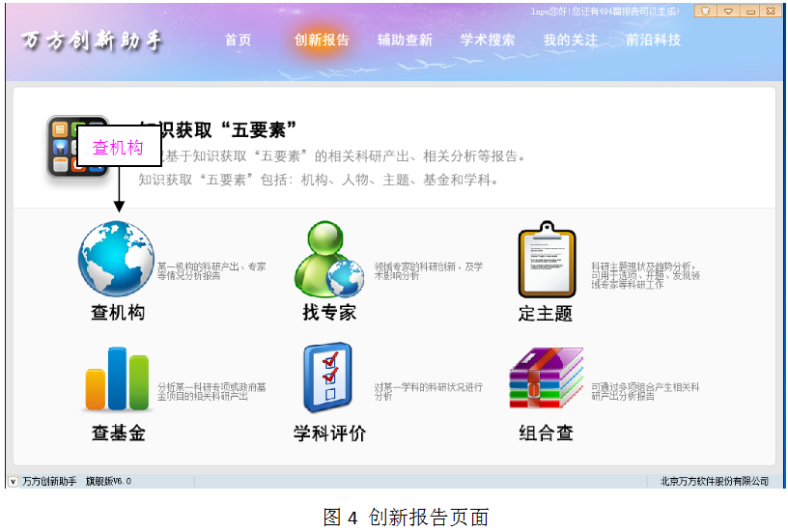The image size is (788, 532).
Task: Click the description beside 查基金 chart
Action: point(211,391)
